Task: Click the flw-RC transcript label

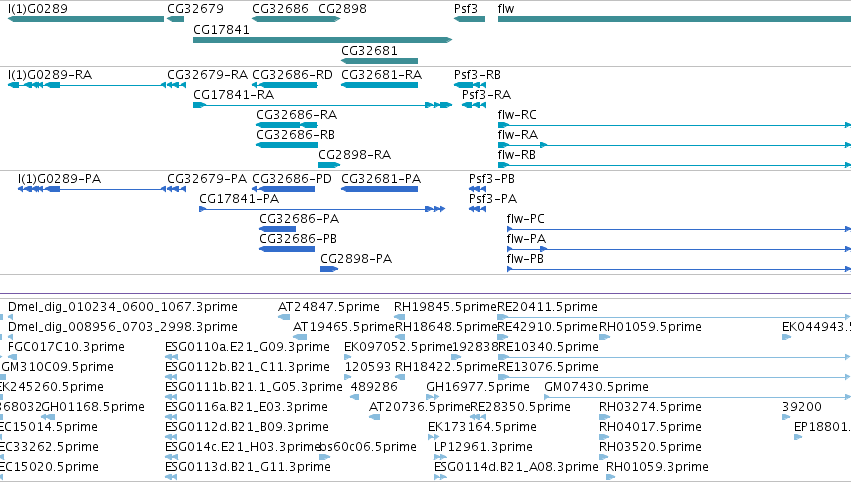Action: tap(517, 115)
